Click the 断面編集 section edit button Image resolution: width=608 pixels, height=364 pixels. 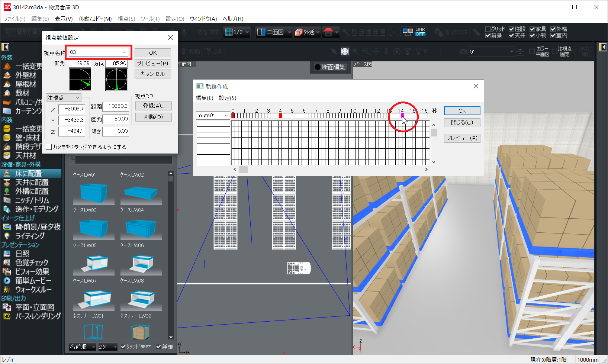coord(329,67)
